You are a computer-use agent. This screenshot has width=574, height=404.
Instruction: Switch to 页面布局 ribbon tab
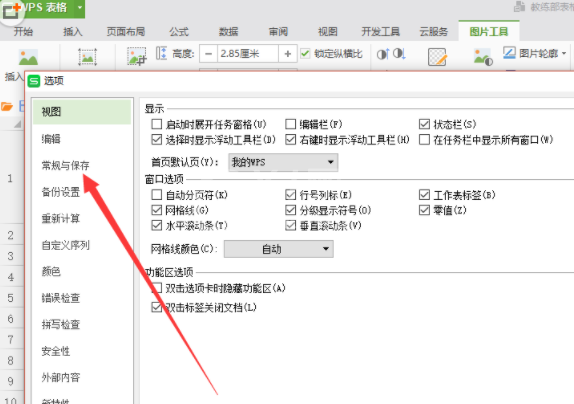click(126, 32)
